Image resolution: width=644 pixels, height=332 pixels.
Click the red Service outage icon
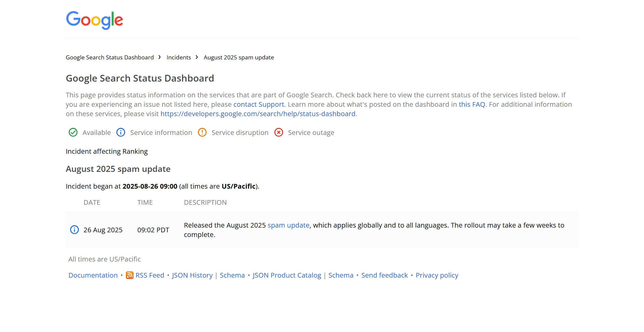coord(279,133)
